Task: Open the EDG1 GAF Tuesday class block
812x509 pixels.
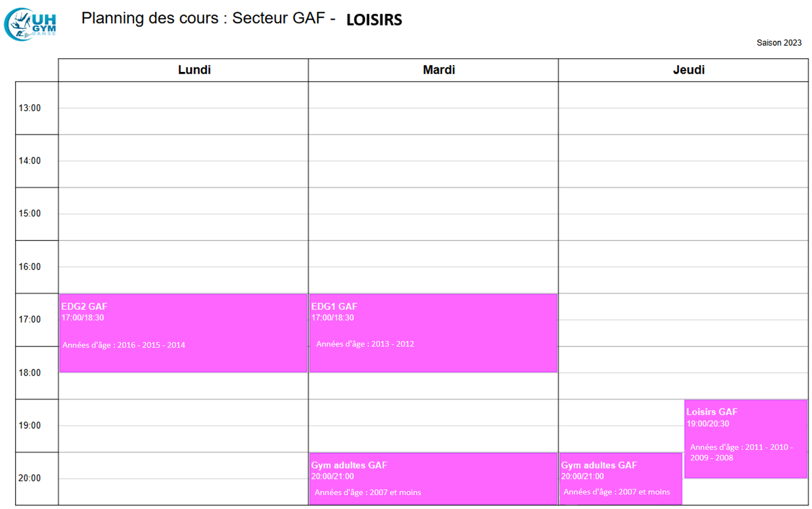Action: (x=433, y=333)
